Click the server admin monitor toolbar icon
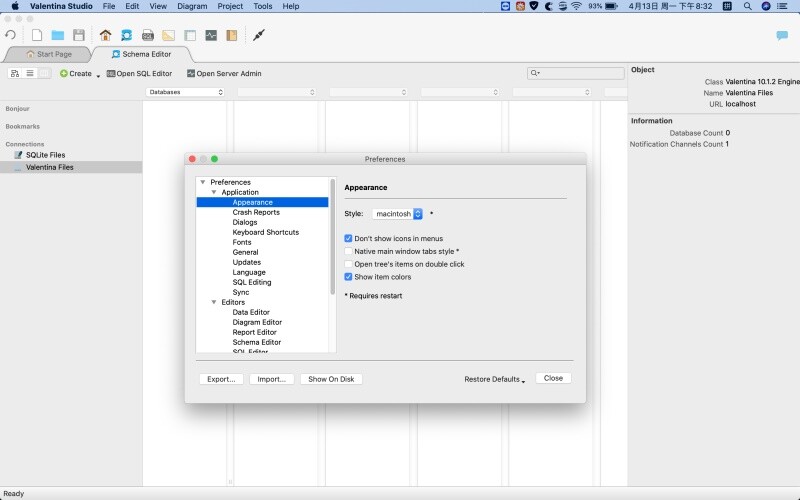The image size is (800, 500). click(x=211, y=35)
